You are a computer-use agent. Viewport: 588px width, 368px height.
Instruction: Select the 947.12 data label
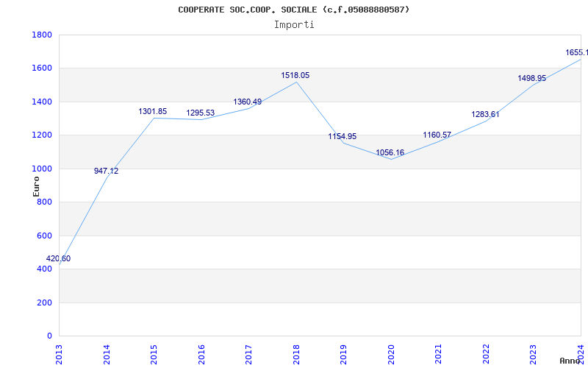coord(106,171)
